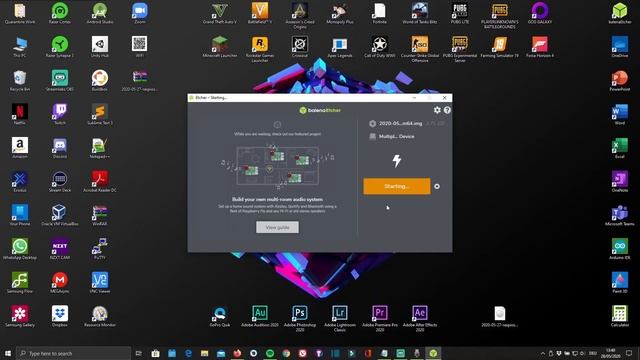
Task: Open Excel desktop shortcut
Action: [620, 148]
